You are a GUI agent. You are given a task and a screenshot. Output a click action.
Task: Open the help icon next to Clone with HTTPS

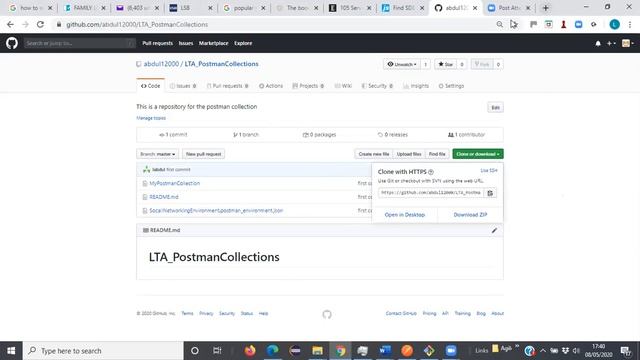[431, 172]
